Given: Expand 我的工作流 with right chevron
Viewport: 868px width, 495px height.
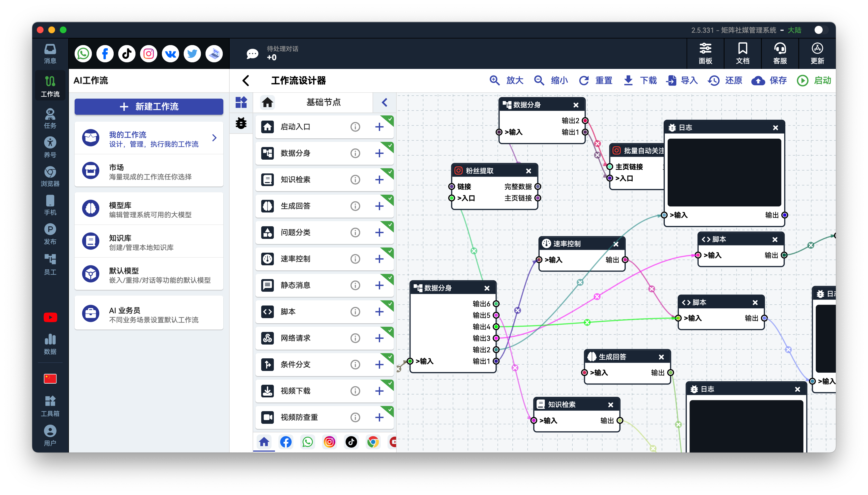Looking at the screenshot, I should 214,138.
